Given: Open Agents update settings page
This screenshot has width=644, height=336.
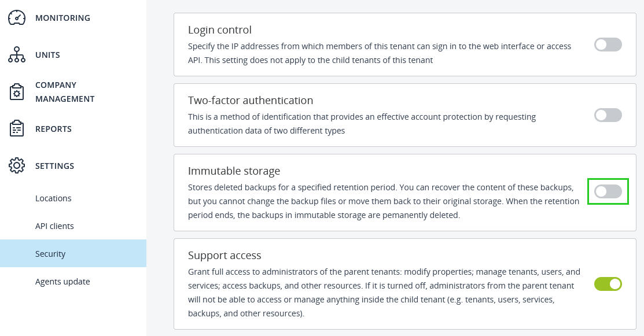Looking at the screenshot, I should [62, 282].
